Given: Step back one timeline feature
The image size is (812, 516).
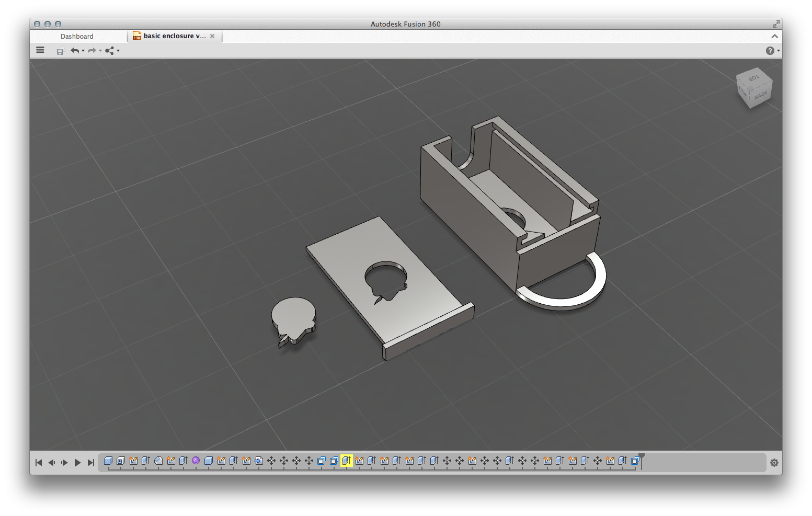Looking at the screenshot, I should pos(51,463).
